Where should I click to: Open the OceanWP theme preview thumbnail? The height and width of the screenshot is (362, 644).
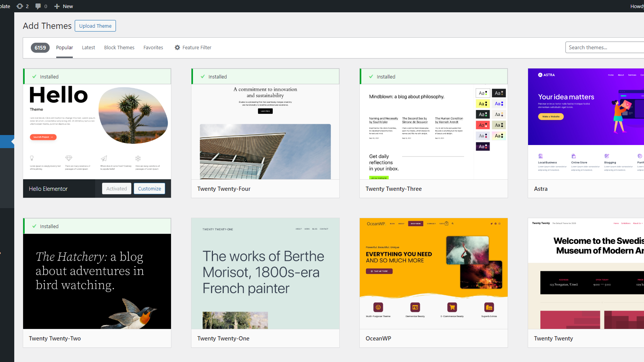click(x=433, y=274)
